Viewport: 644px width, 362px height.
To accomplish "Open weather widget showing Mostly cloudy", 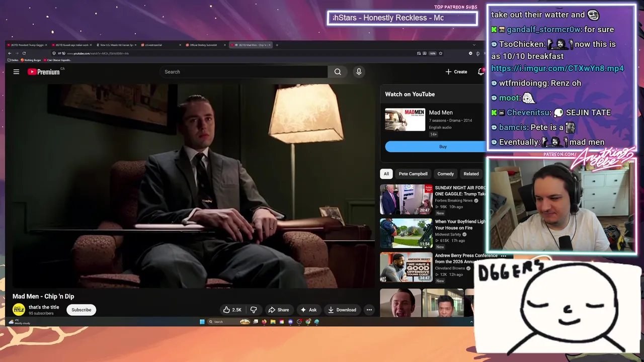I will (x=19, y=322).
